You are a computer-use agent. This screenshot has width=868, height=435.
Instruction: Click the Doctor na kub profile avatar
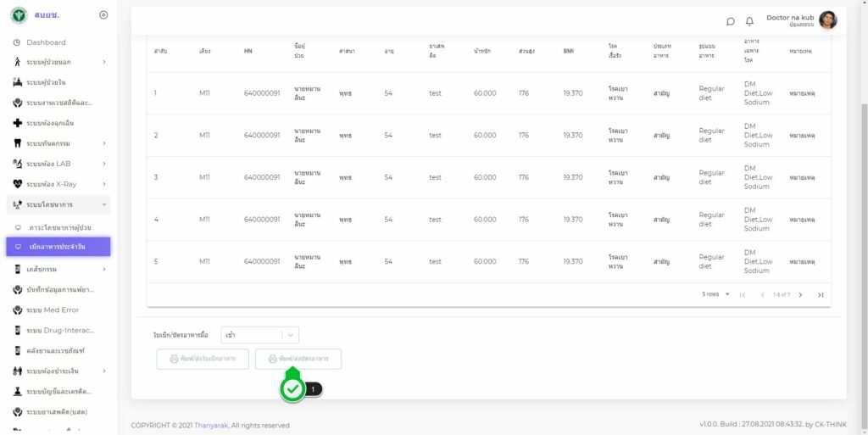(x=827, y=20)
